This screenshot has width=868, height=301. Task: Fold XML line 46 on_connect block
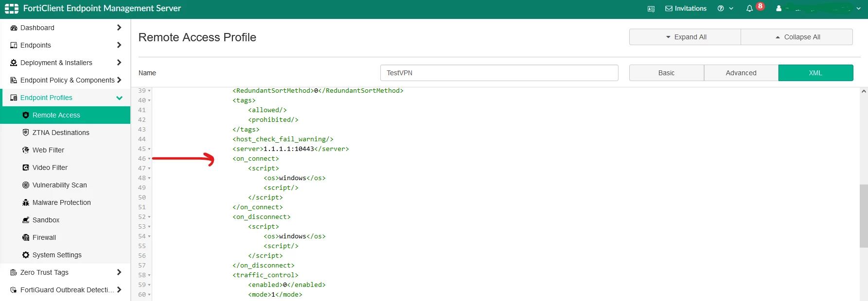[x=149, y=159]
